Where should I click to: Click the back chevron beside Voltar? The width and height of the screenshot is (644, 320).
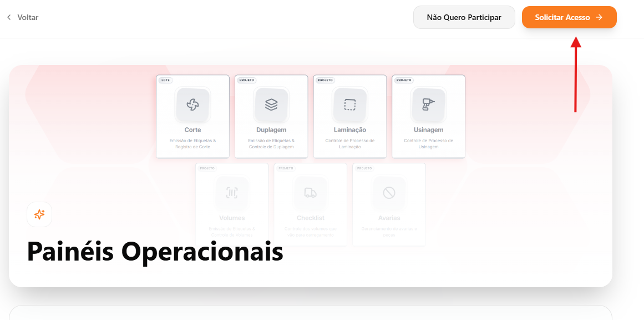click(9, 17)
